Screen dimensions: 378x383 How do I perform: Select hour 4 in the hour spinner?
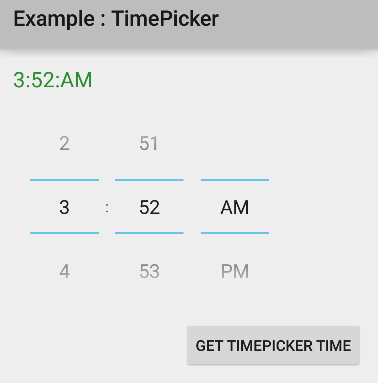coord(64,271)
